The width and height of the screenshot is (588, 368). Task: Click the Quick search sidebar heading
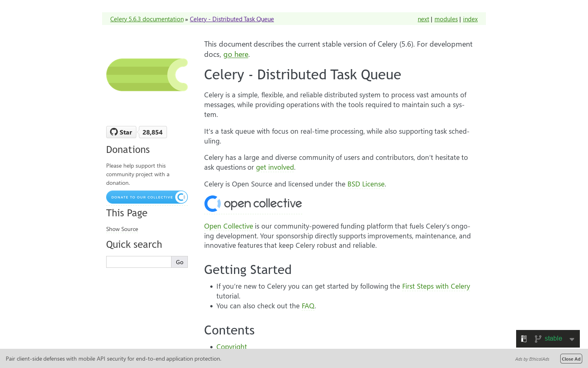(x=134, y=244)
